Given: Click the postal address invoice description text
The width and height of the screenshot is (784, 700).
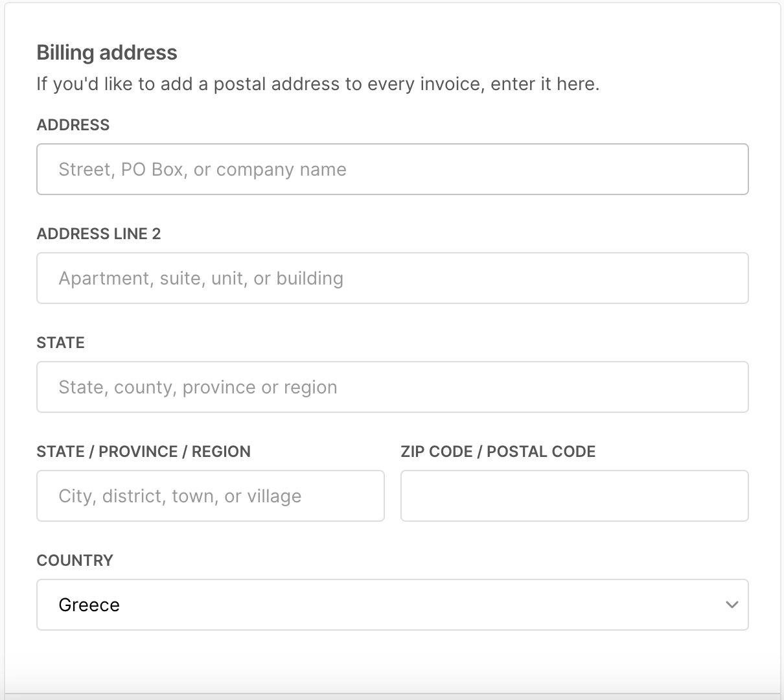Looking at the screenshot, I should coord(317,84).
